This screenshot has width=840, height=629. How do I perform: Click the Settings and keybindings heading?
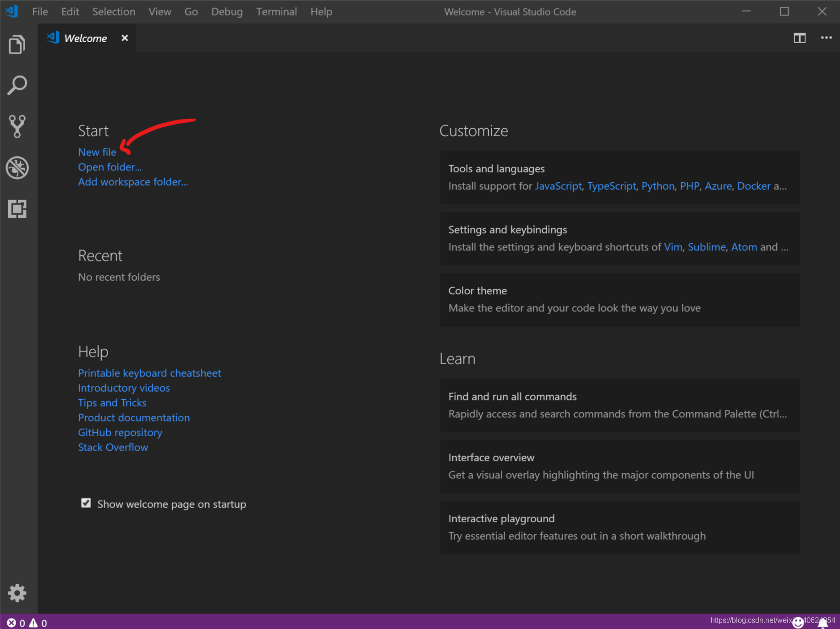(507, 230)
